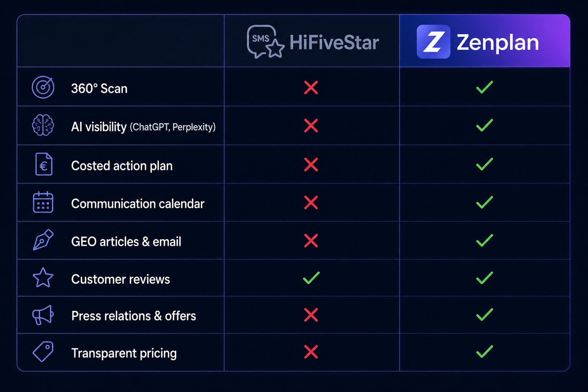
Task: Select the HiFiveStar column header text
Action: tap(334, 42)
